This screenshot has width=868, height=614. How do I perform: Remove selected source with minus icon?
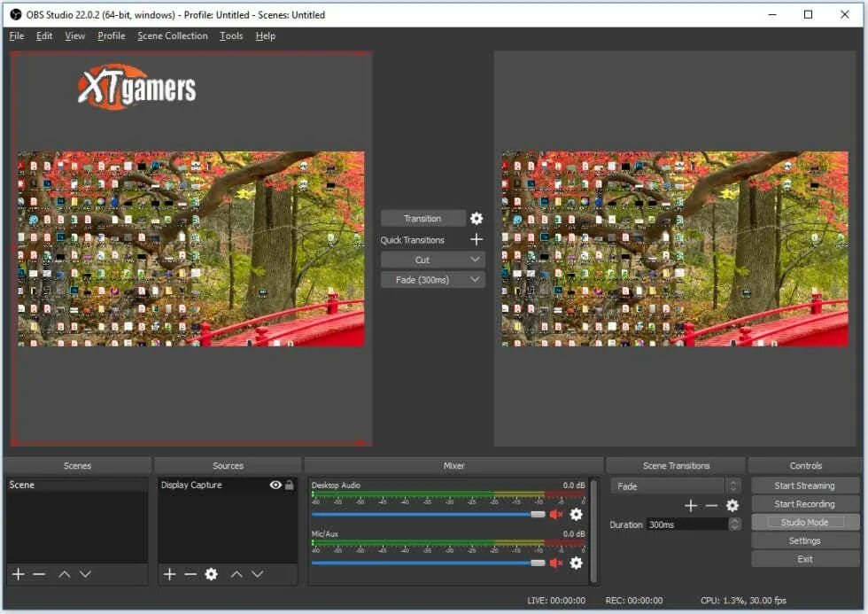point(190,574)
